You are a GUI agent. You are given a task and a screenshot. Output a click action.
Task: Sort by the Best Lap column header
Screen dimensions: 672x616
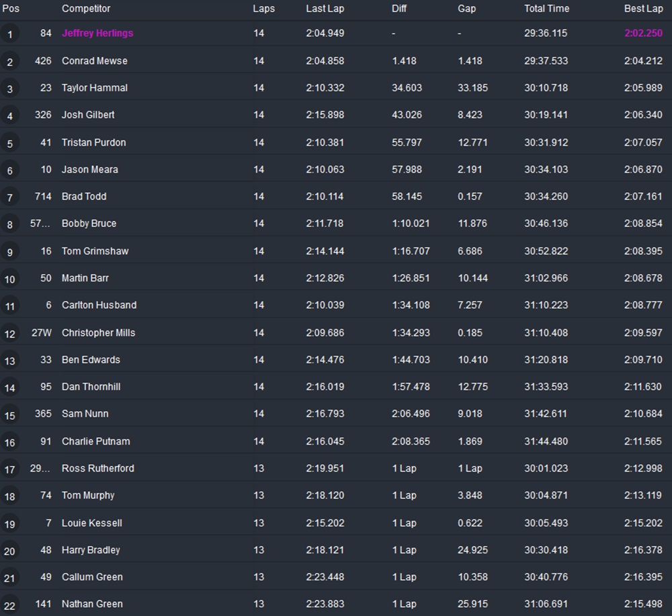point(643,9)
